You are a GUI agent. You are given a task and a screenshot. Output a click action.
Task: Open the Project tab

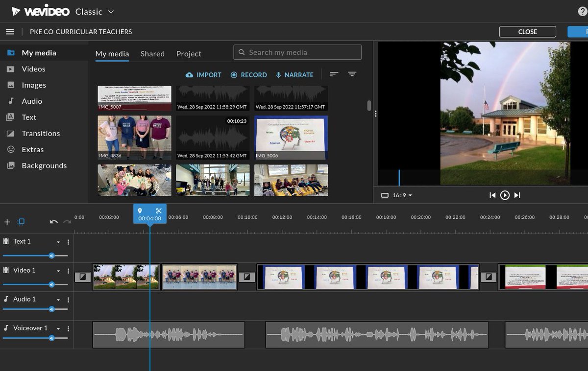tap(189, 54)
